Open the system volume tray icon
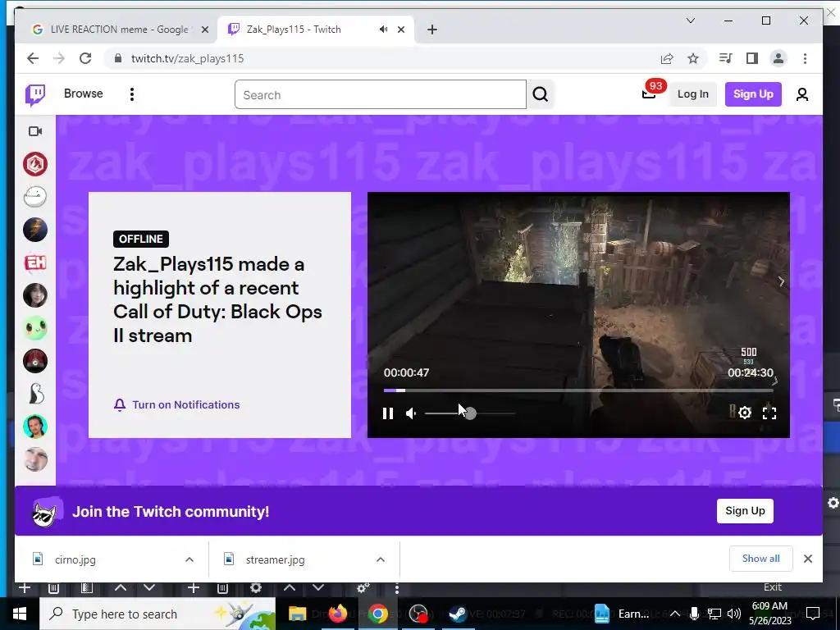The width and height of the screenshot is (840, 630). coord(734,614)
